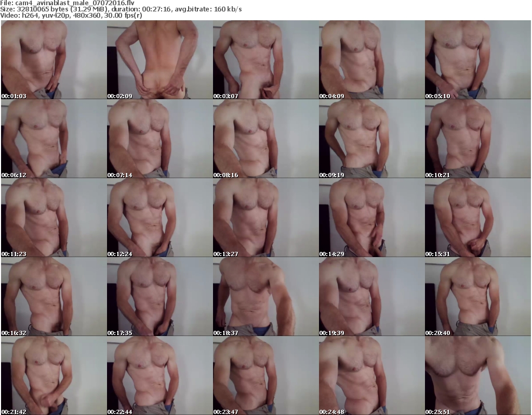Pick the frame stamped 00:20:40

pos(478,297)
